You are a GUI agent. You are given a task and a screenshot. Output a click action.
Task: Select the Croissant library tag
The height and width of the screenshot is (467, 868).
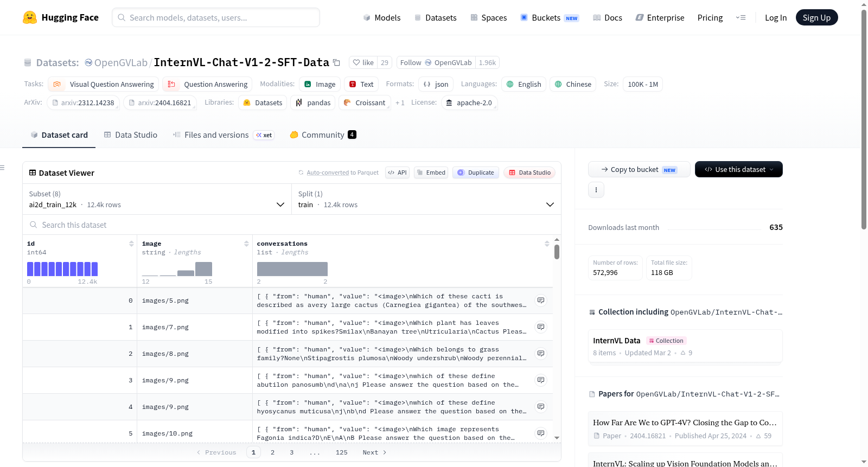pos(365,103)
